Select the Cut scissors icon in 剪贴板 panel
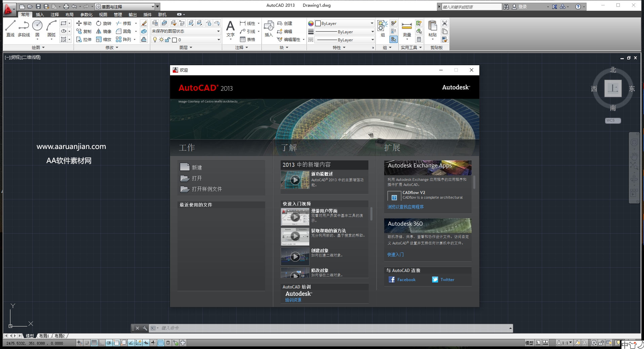This screenshot has height=349, width=644. [x=444, y=23]
